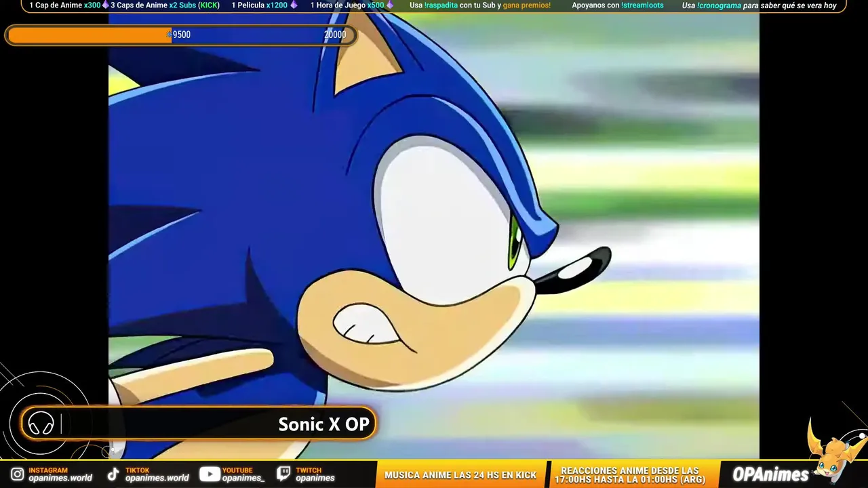Open the Twitch opanimes handle
868x488 pixels.
[315, 478]
